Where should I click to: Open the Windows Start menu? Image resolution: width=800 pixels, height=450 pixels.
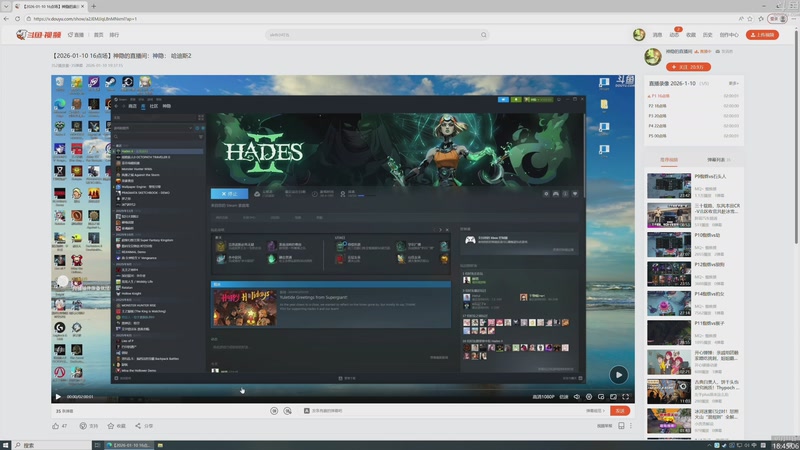click(5, 445)
